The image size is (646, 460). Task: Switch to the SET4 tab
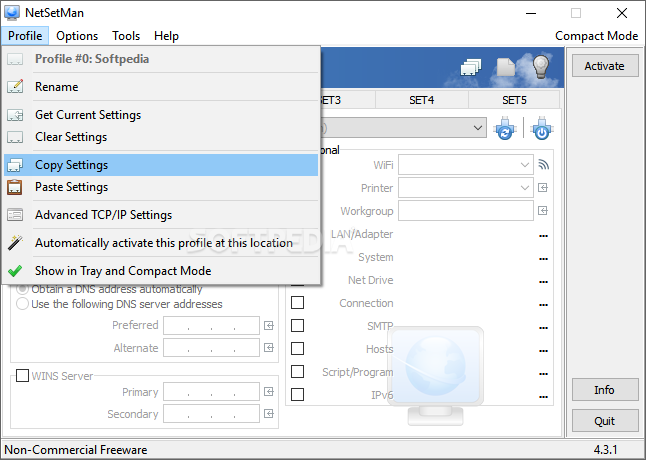click(421, 100)
